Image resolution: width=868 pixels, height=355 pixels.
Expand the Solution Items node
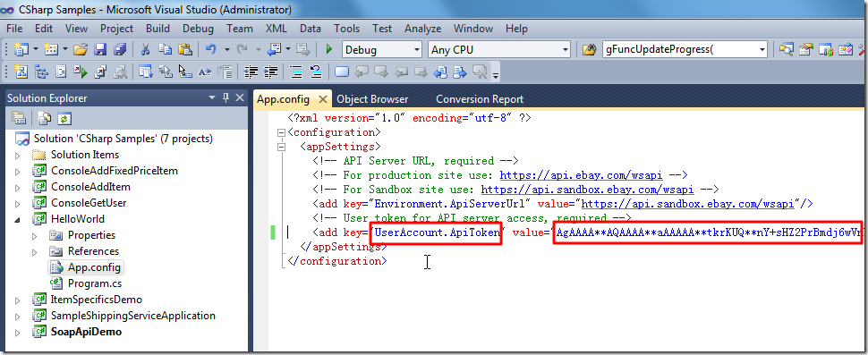click(x=17, y=155)
